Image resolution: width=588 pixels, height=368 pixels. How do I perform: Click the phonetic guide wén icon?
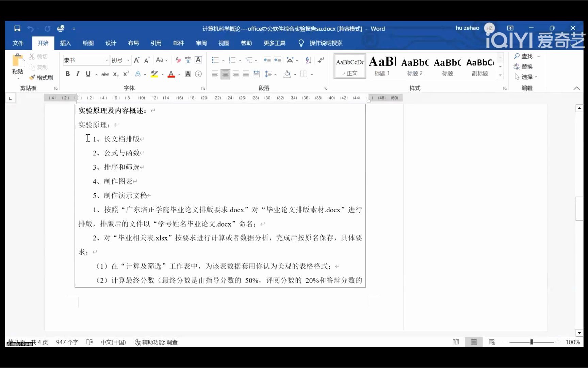(x=188, y=60)
